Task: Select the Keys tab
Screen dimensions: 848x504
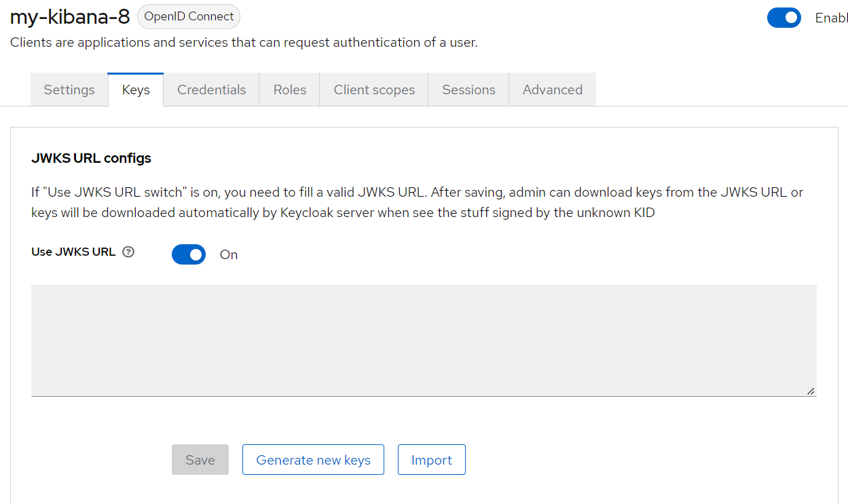Action: click(136, 90)
